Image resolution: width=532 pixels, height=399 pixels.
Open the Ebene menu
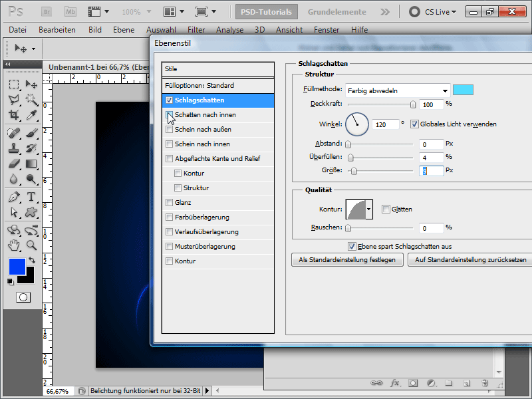124,30
